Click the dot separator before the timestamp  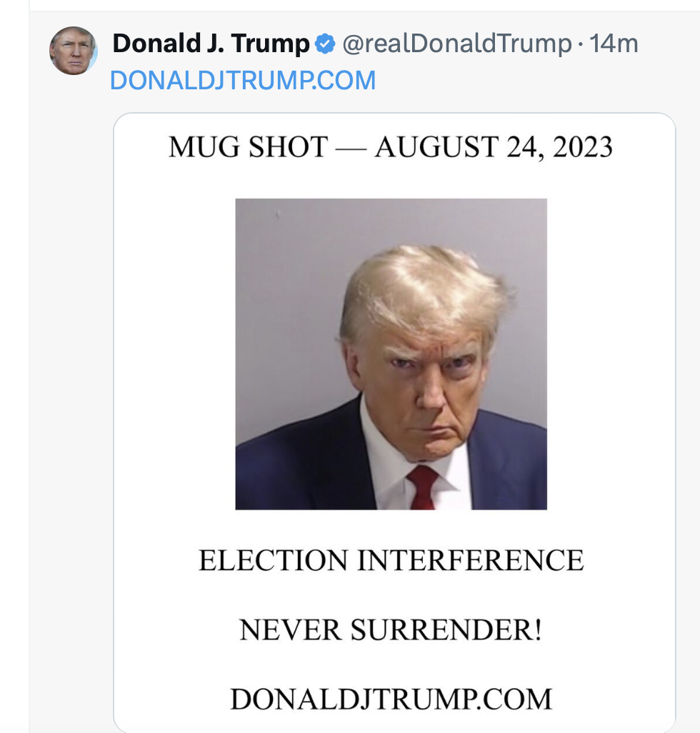pyautogui.click(x=581, y=44)
